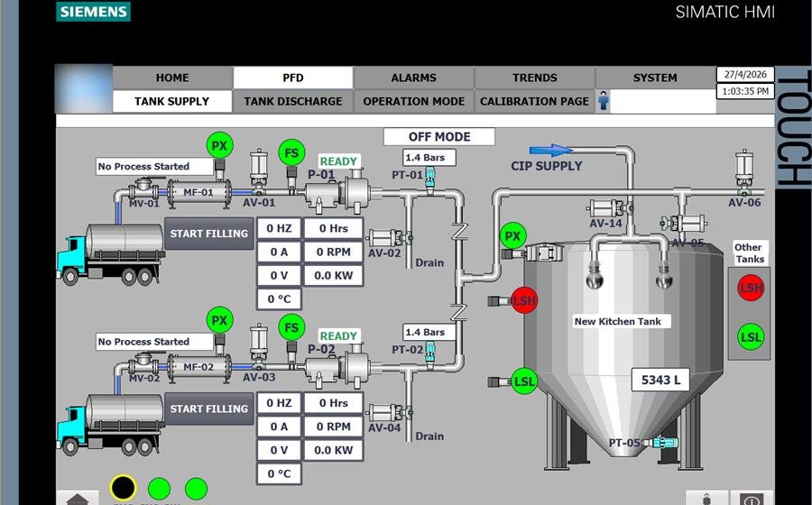Open the HOME tab
Screen dimensions: 812x505
tap(172, 78)
